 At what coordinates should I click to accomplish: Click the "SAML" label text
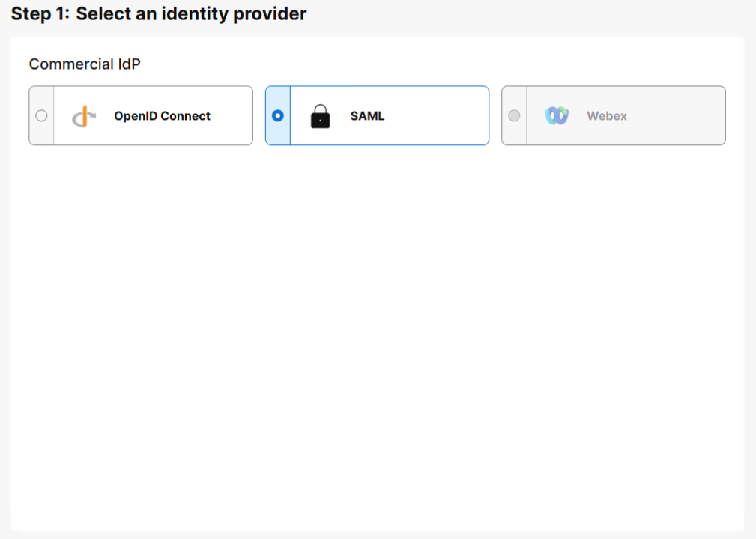(367, 116)
